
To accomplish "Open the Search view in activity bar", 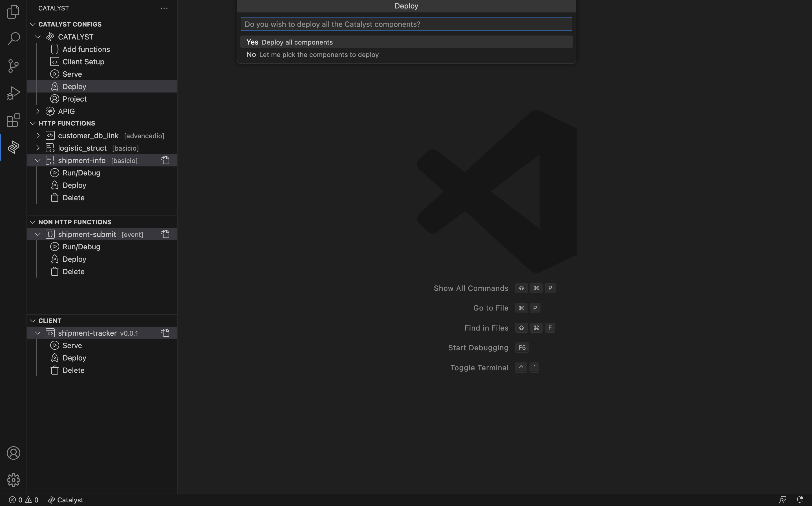I will pos(13,38).
